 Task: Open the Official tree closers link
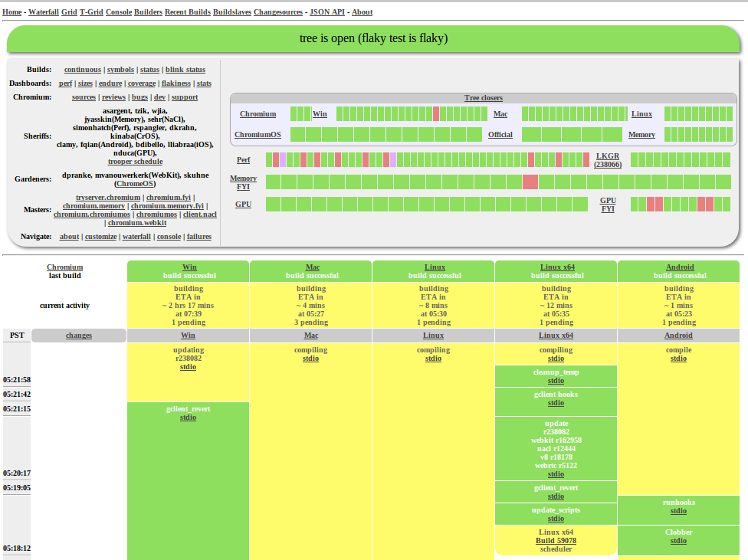coord(500,135)
